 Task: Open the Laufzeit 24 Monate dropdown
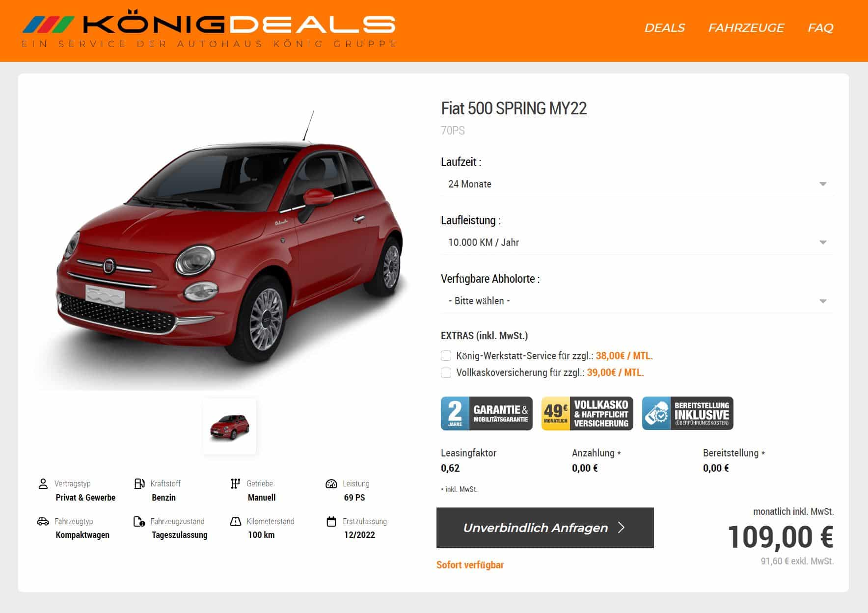tap(637, 184)
